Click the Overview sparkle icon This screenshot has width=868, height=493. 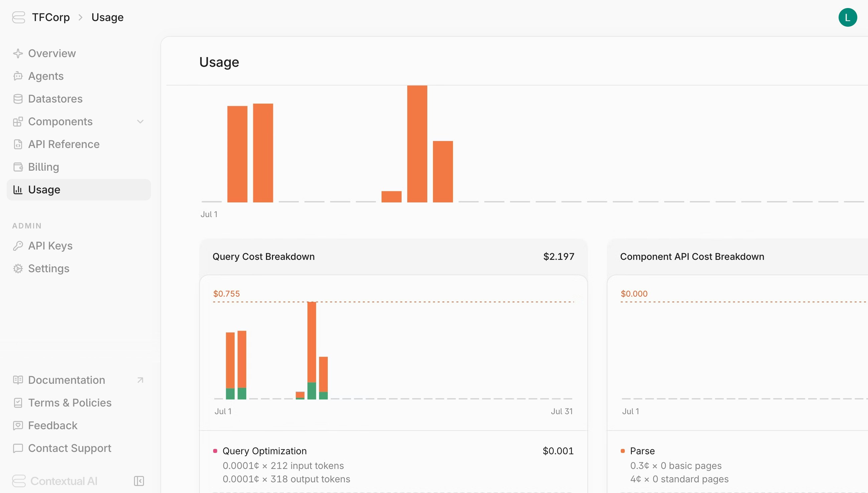click(x=18, y=53)
